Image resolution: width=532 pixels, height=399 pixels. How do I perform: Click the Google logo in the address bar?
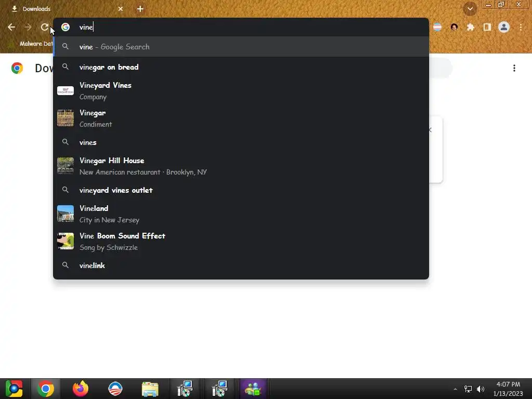point(65,27)
